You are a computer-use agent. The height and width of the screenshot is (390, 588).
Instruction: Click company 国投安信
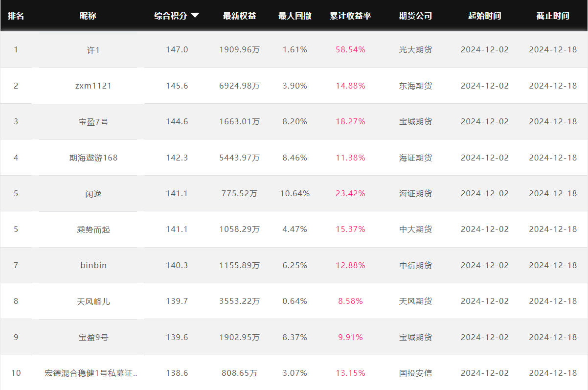tap(415, 373)
